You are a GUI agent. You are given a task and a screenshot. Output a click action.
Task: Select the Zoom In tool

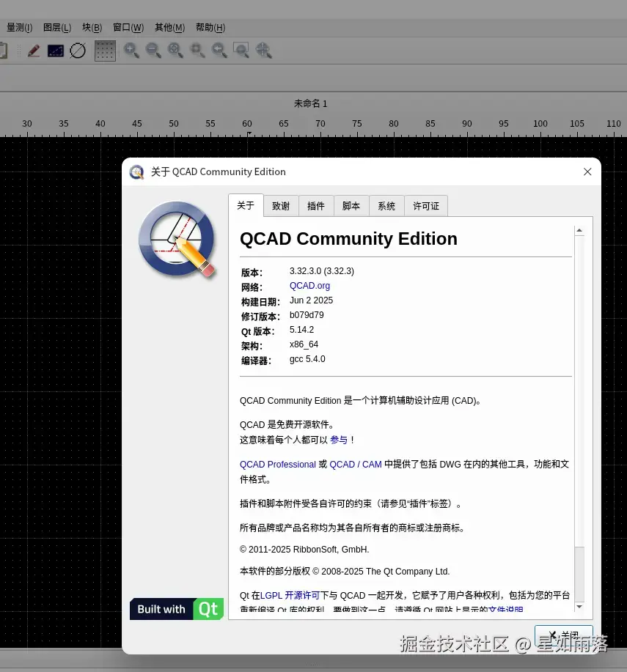131,50
